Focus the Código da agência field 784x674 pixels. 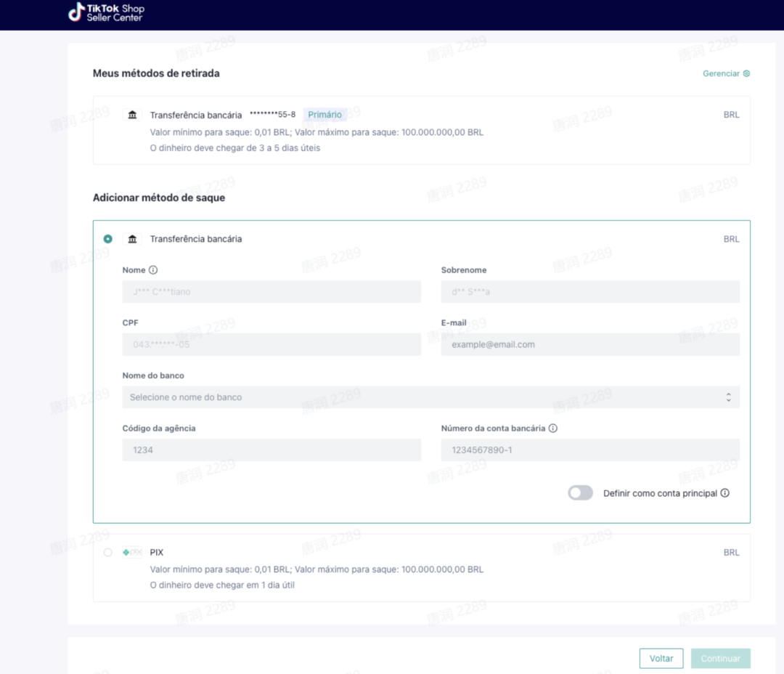(x=271, y=450)
